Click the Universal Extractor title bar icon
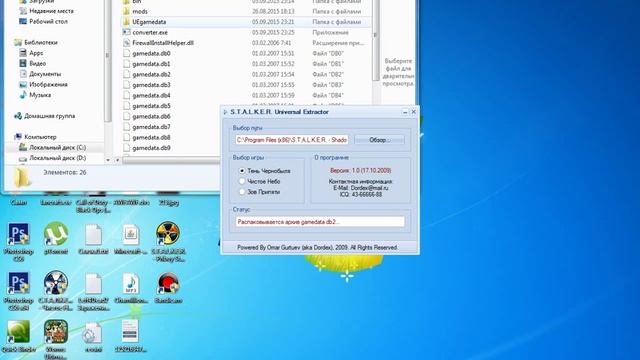 (225, 112)
